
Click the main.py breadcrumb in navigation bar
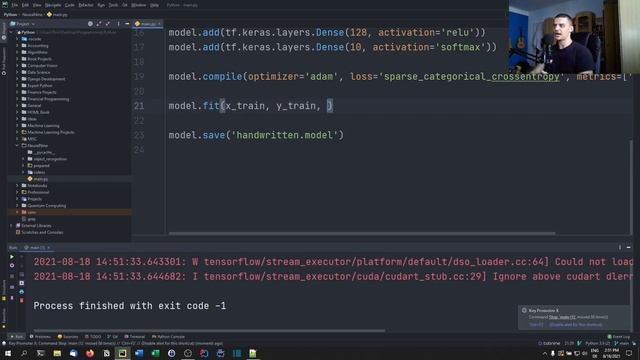click(x=58, y=14)
